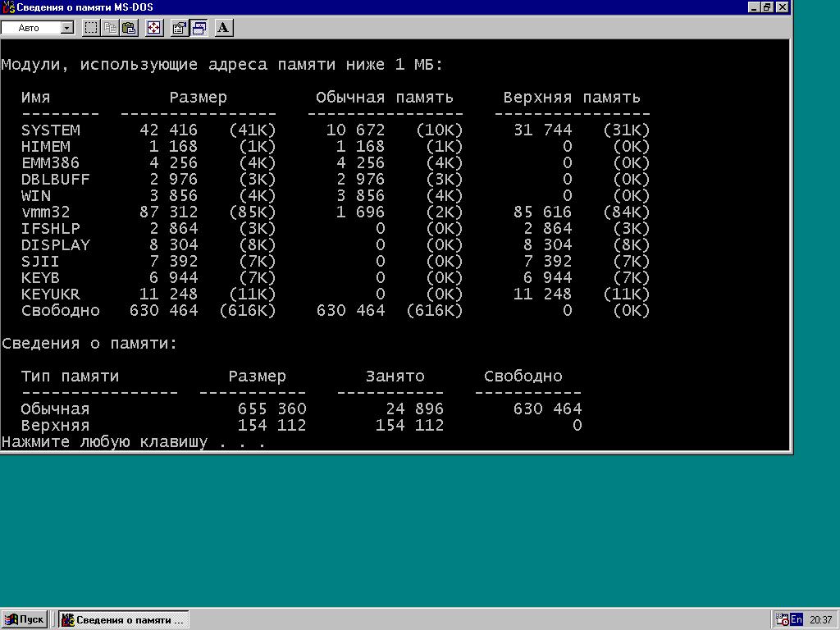Open the MS-DOS window Properties icon
Screen dimensions: 840x630
(x=179, y=28)
